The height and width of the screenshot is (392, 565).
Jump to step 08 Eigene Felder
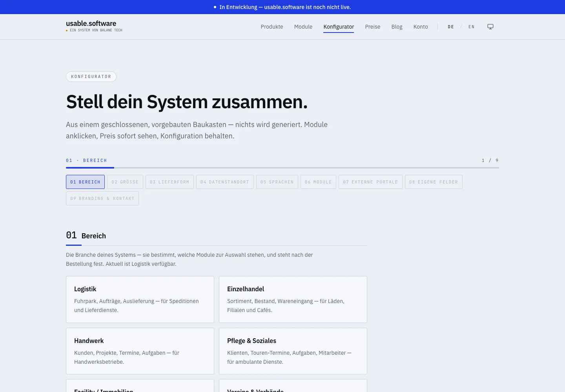pos(434,182)
